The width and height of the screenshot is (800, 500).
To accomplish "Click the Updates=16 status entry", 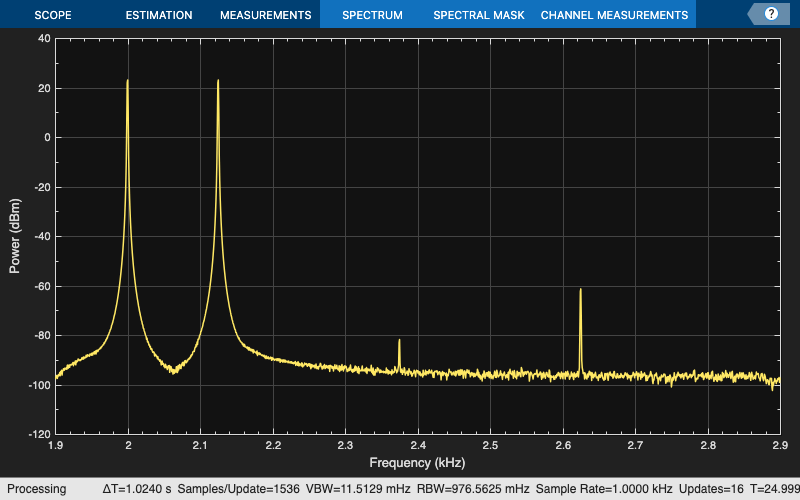I will click(711, 489).
